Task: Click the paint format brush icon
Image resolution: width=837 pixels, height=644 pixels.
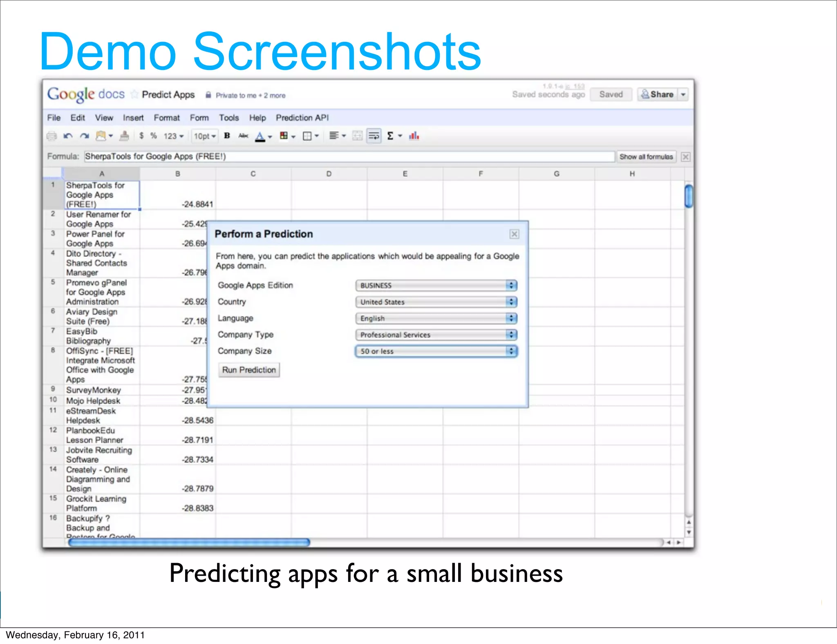Action: (124, 136)
